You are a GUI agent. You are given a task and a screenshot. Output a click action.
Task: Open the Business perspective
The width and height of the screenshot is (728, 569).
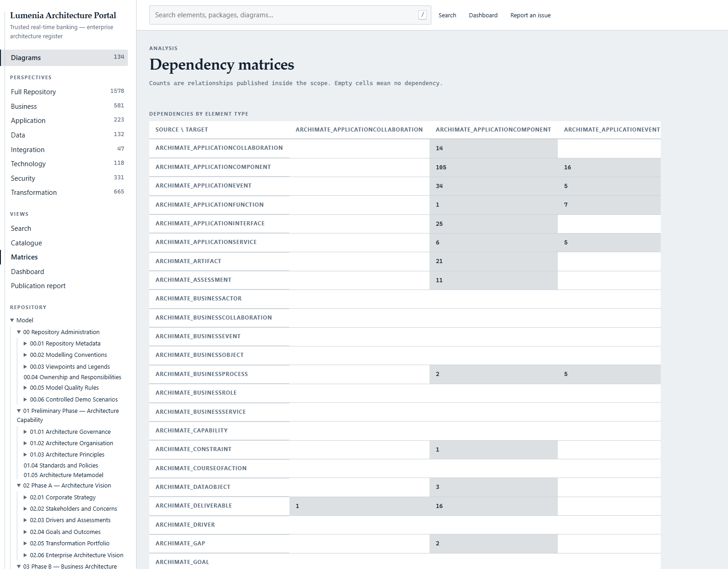click(x=67, y=106)
